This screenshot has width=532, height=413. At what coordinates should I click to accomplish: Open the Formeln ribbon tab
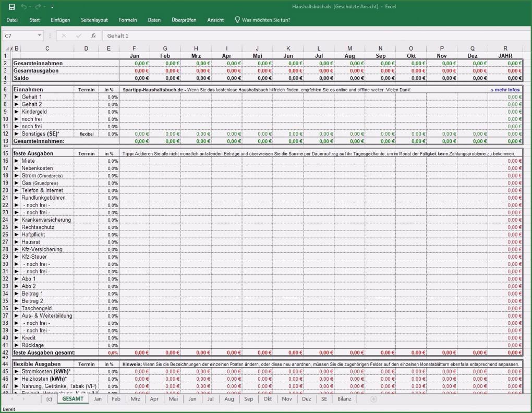[128, 20]
